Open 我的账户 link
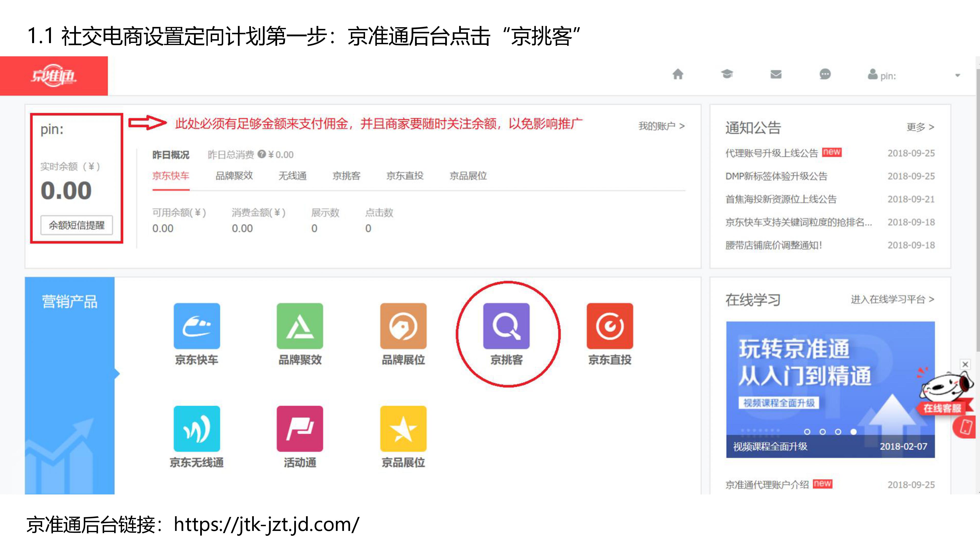 tap(661, 126)
